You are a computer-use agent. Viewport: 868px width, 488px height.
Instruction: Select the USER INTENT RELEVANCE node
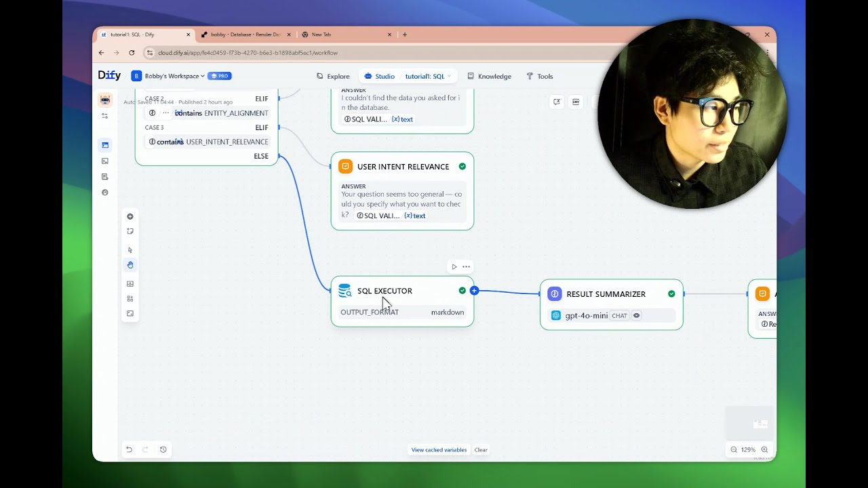(402, 191)
